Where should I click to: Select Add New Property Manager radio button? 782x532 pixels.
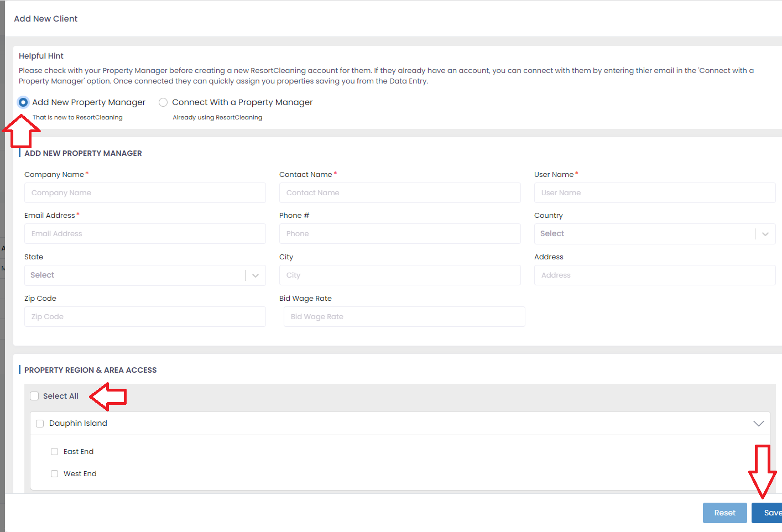(x=23, y=102)
